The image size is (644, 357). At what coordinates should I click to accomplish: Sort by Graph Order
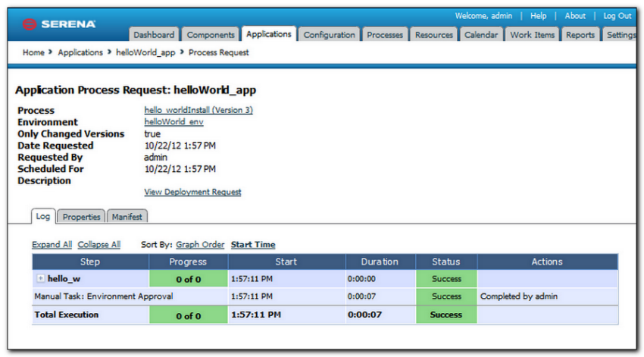(200, 244)
